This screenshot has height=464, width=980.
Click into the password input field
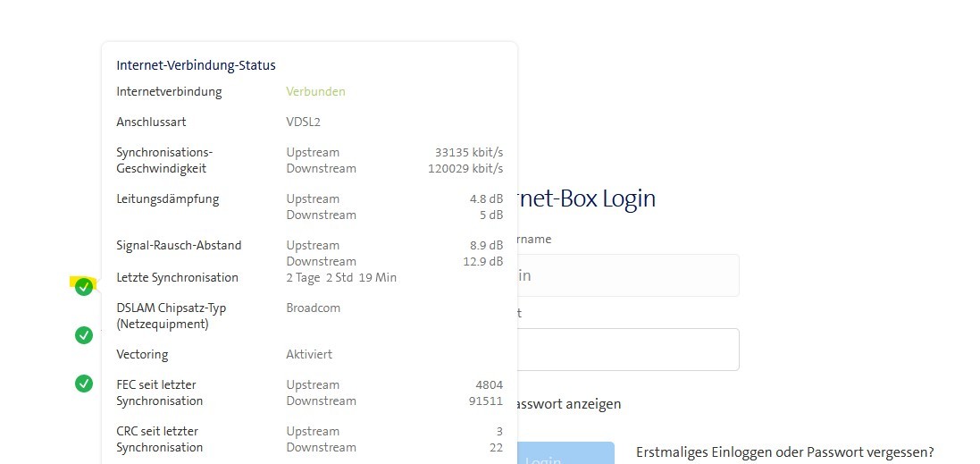pyautogui.click(x=627, y=350)
